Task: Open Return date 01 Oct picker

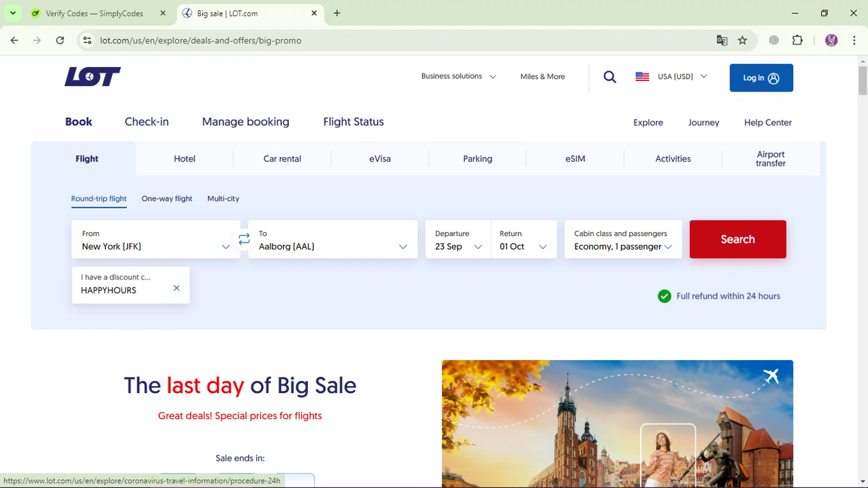Action: [524, 239]
